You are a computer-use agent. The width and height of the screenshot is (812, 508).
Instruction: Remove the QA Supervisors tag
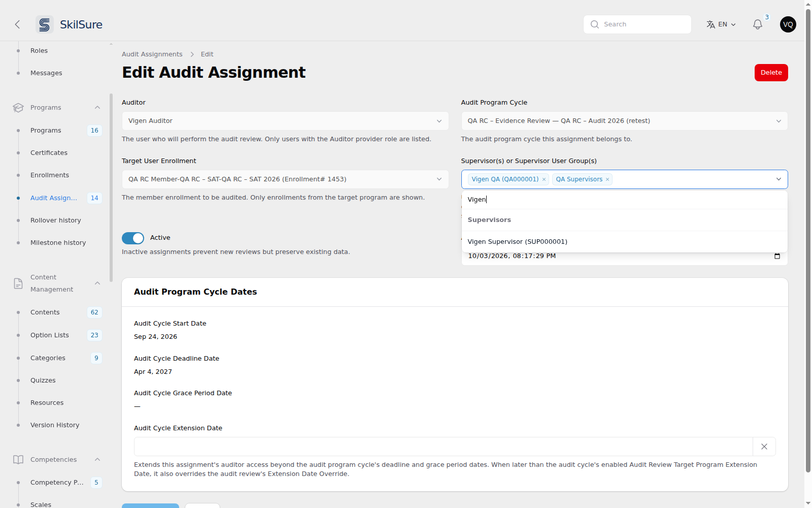coord(607,179)
